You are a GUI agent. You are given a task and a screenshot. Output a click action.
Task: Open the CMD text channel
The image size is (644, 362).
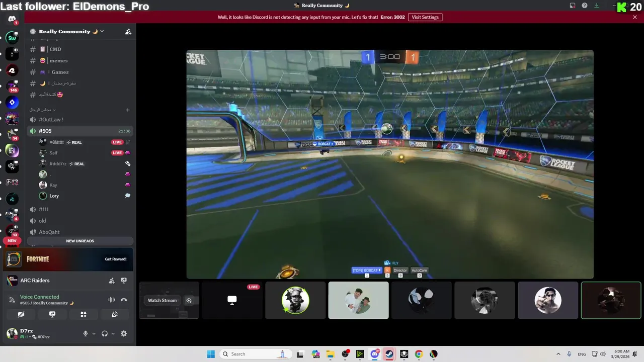click(80, 49)
